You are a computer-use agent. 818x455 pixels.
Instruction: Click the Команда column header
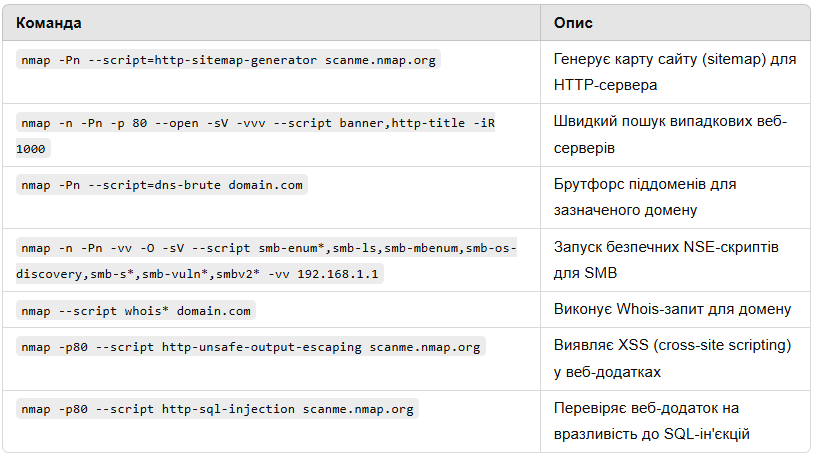tap(49, 23)
